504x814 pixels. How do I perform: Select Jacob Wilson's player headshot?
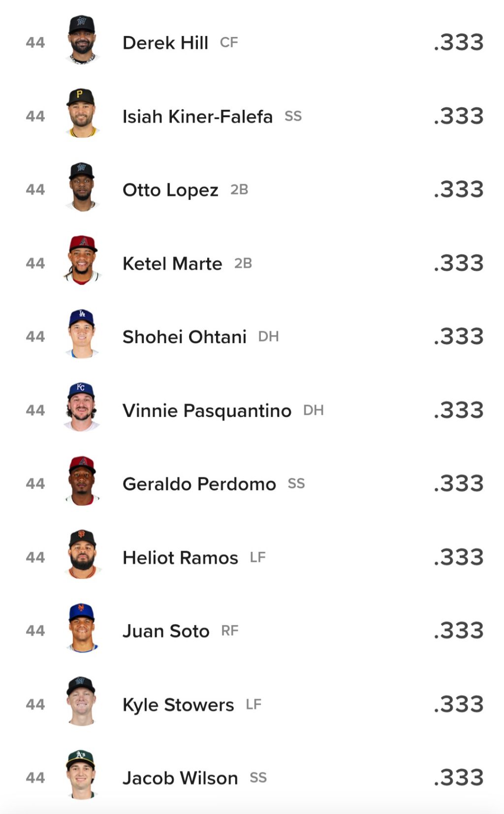click(x=82, y=775)
